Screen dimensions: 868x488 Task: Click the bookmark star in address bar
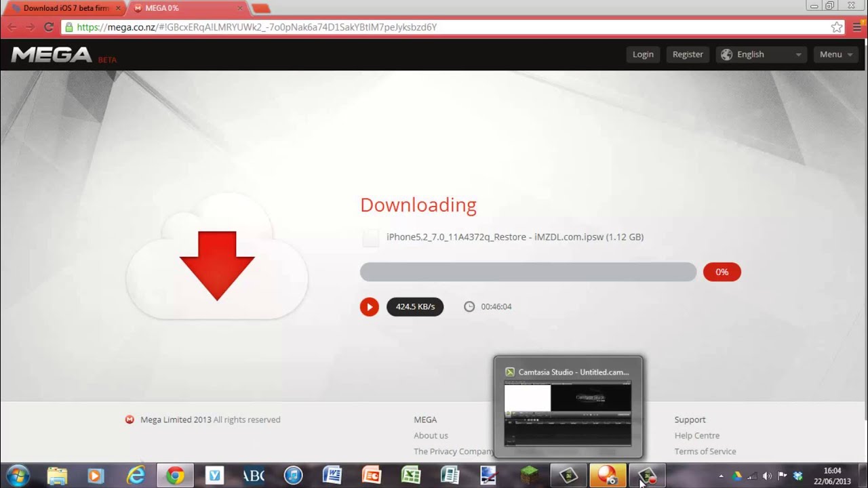(837, 27)
